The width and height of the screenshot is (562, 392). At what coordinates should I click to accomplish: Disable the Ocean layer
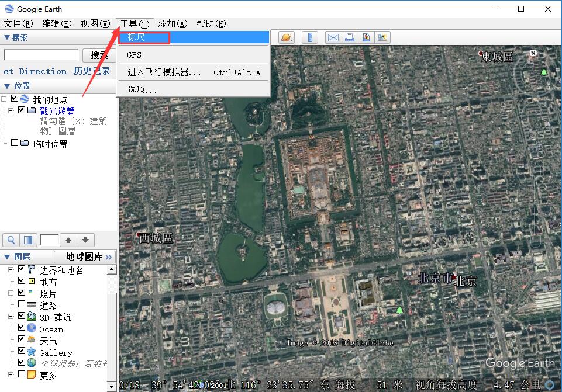click(x=20, y=329)
